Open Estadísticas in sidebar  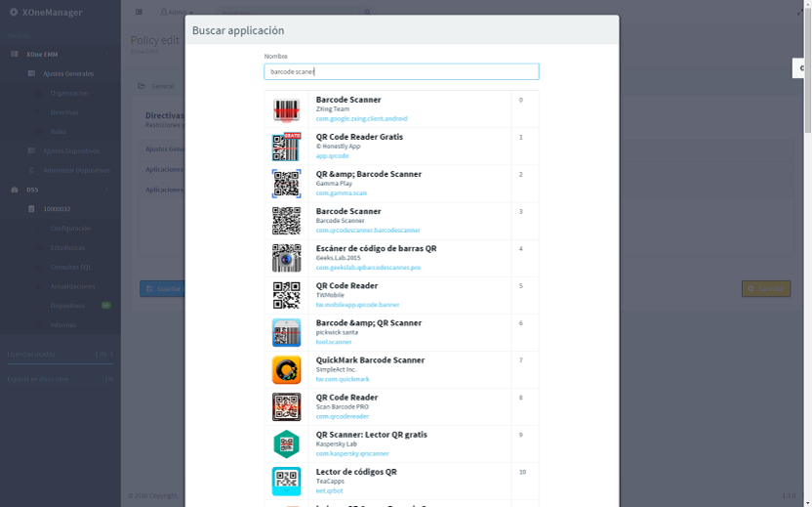(67, 248)
